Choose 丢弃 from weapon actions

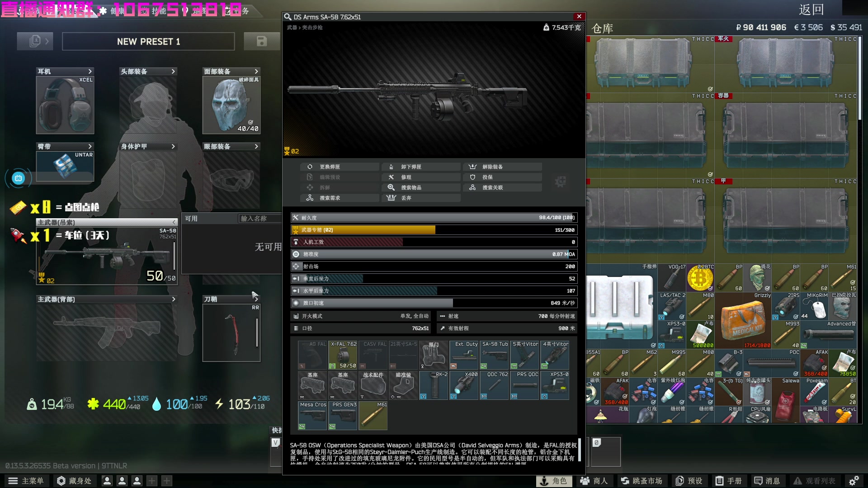(x=421, y=198)
